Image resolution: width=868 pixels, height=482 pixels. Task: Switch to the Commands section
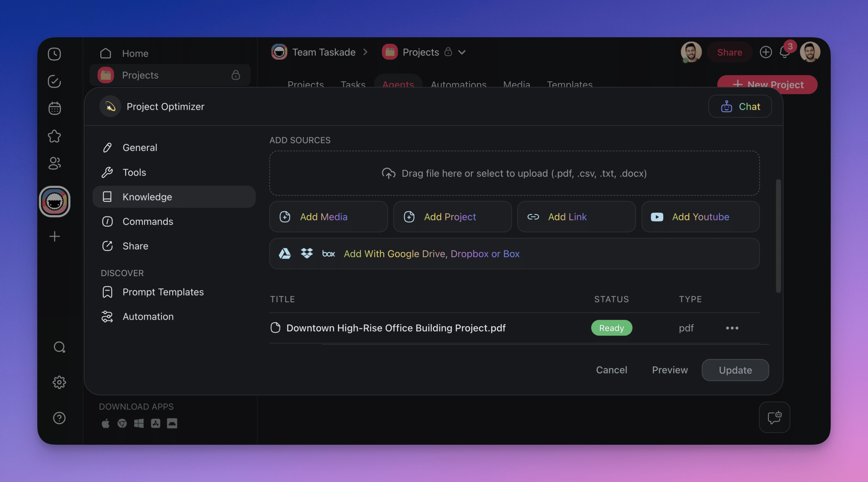[148, 221]
